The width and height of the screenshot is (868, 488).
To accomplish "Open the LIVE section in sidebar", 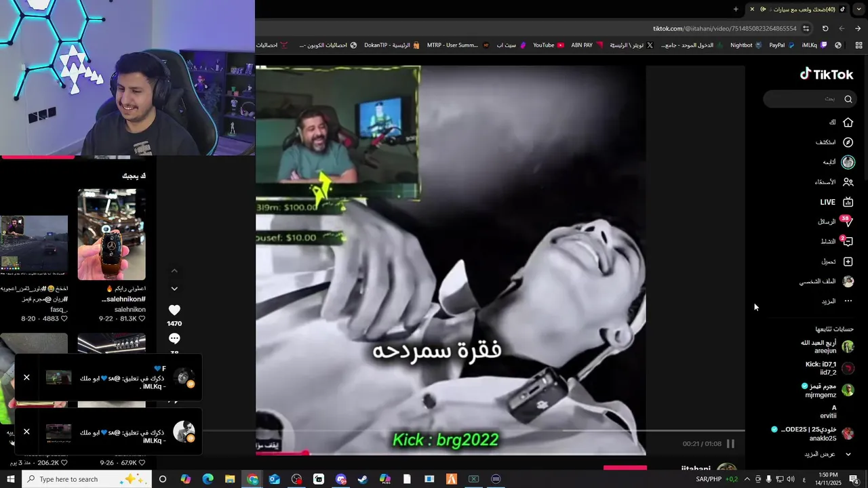I will [835, 202].
